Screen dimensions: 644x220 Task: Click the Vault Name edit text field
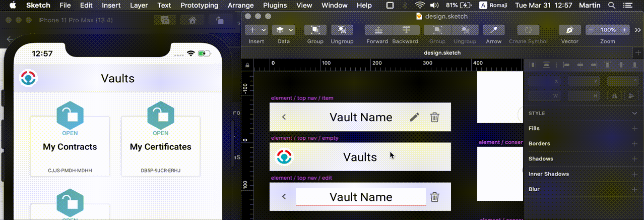click(x=361, y=197)
